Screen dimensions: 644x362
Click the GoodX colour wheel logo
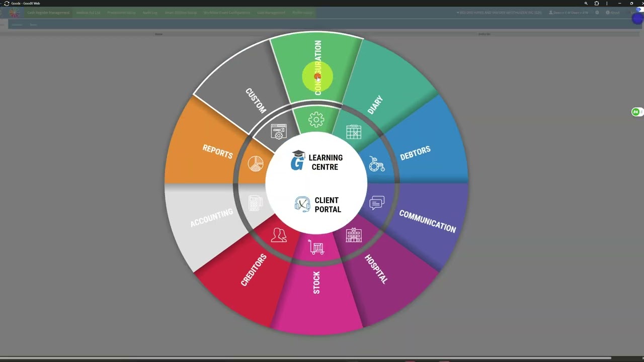14,13
